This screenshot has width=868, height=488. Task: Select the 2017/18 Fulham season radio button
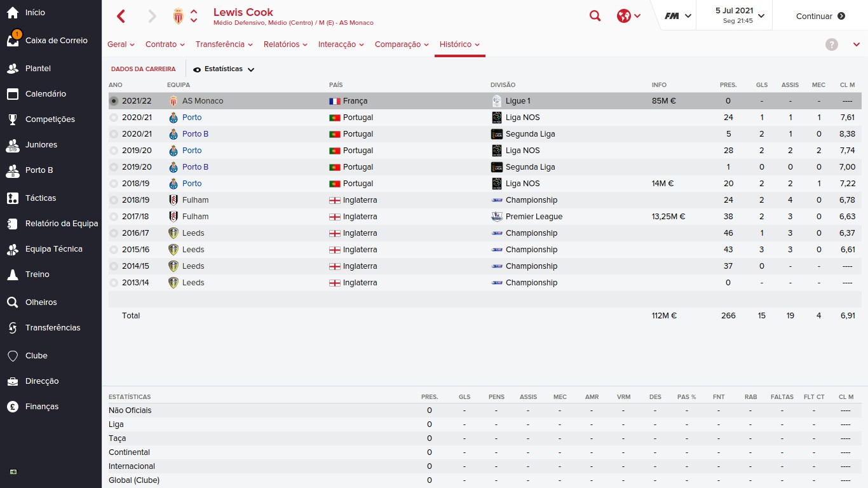114,217
